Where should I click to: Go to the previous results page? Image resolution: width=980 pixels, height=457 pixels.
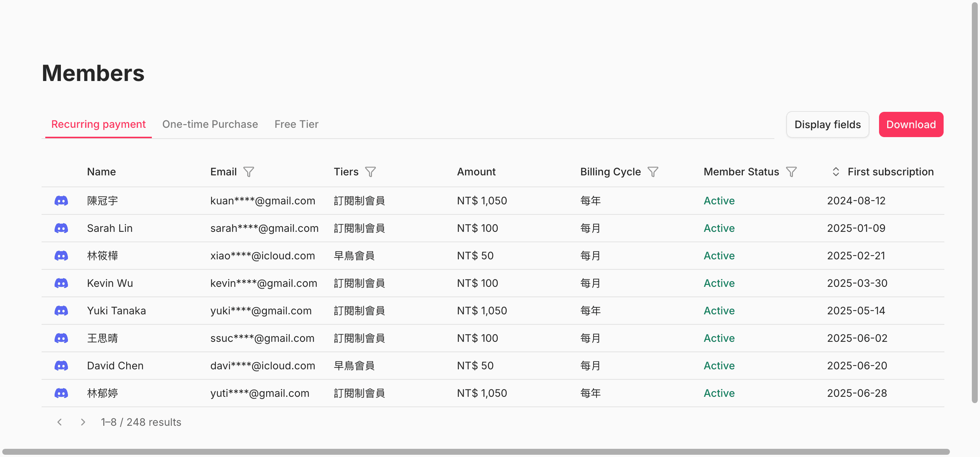(59, 422)
